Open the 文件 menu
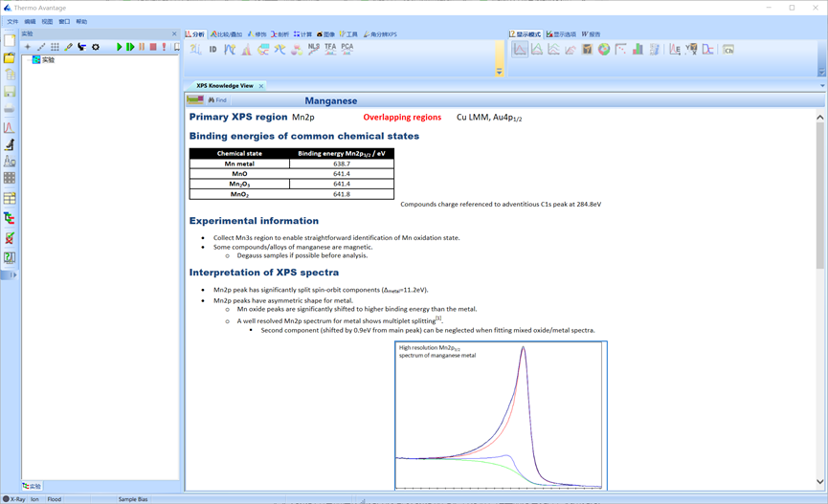This screenshot has height=504, width=828. pyautogui.click(x=12, y=21)
